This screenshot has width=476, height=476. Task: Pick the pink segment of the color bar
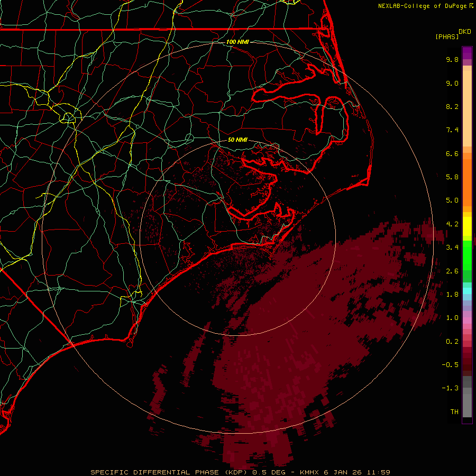tap(467, 321)
